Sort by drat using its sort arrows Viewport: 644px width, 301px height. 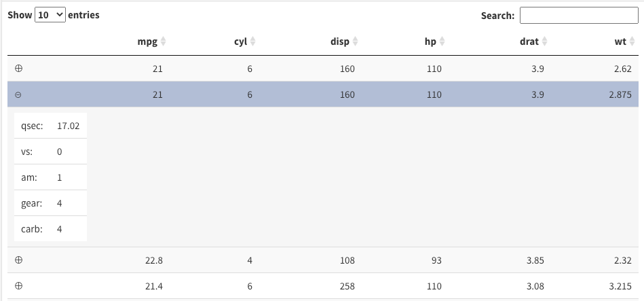tap(545, 41)
